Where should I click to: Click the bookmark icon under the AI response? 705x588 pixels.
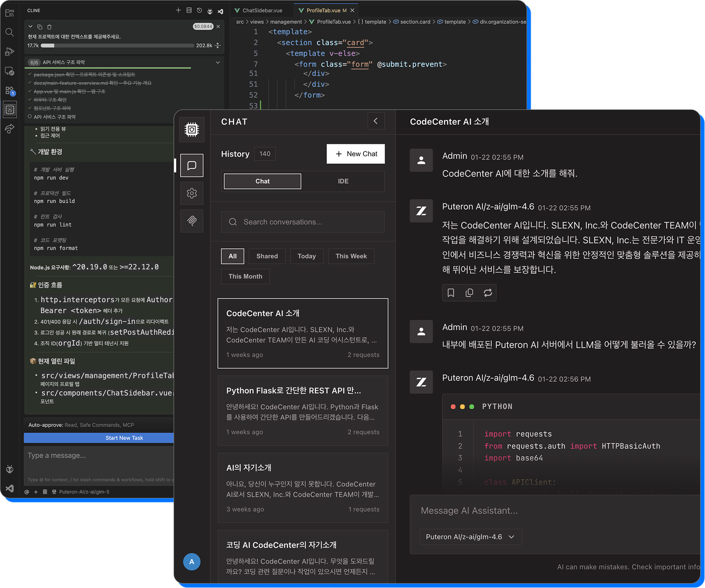coord(451,293)
